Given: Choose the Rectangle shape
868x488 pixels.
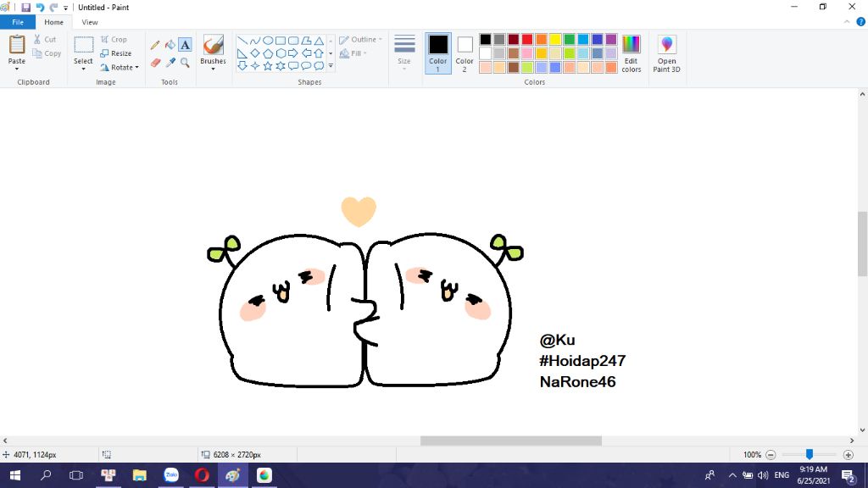Looking at the screenshot, I should click(280, 41).
